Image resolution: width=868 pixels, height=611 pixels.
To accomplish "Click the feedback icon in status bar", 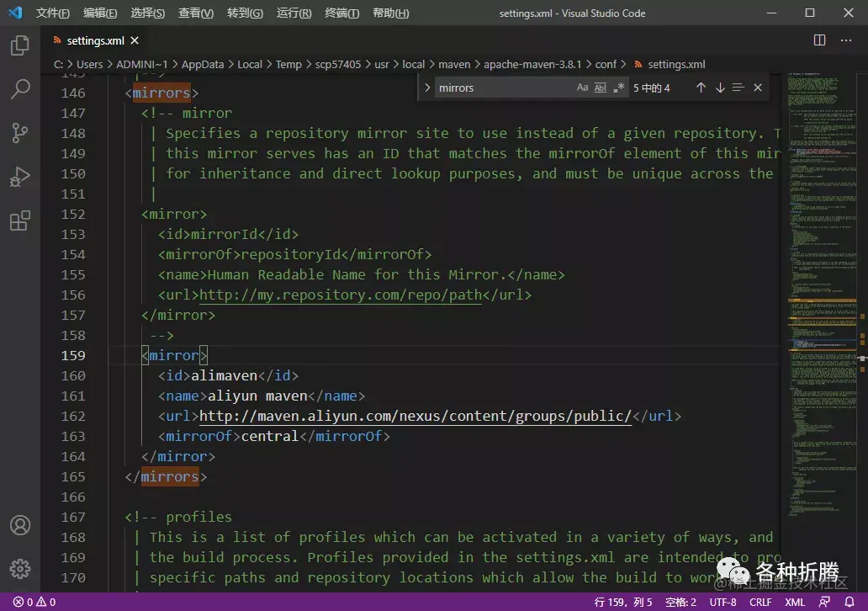I will pyautogui.click(x=825, y=602).
